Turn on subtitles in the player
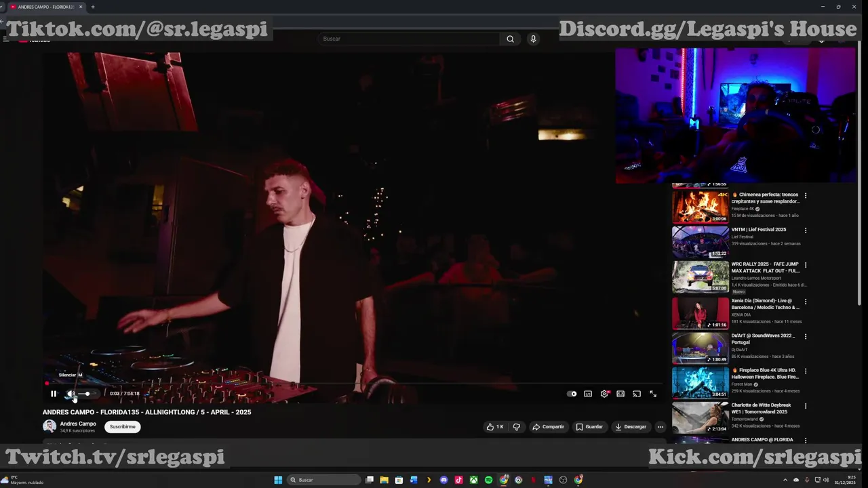868x488 pixels. pyautogui.click(x=588, y=394)
